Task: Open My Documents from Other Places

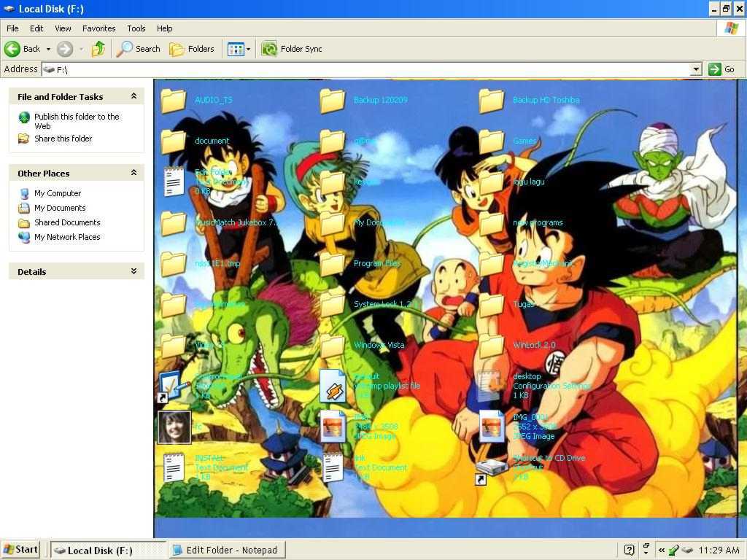Action: coord(60,208)
